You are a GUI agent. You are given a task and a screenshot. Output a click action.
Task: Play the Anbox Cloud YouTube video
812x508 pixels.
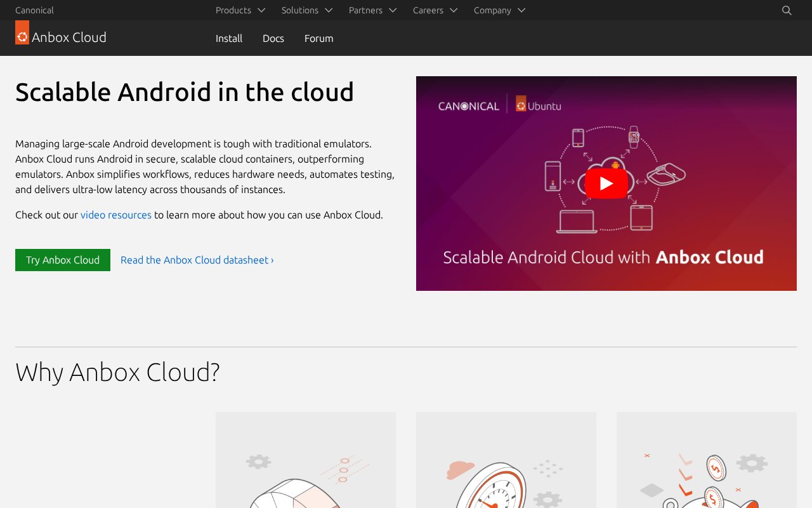(606, 184)
